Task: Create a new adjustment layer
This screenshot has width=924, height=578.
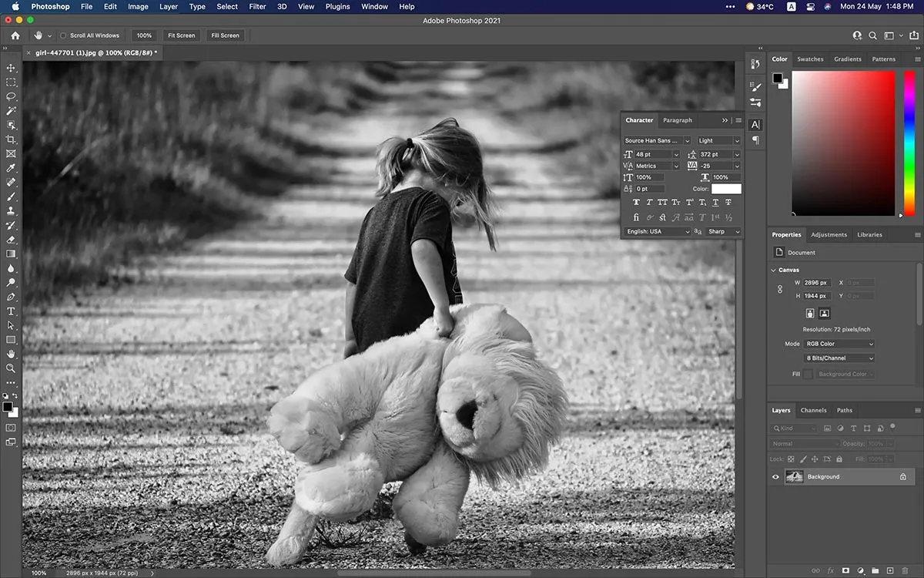Action: pos(861,570)
